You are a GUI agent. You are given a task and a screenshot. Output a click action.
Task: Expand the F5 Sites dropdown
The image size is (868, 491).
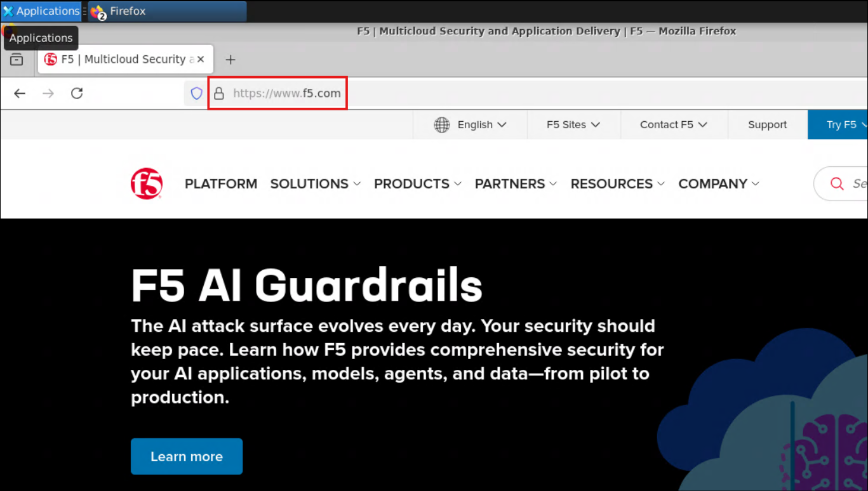[573, 125]
